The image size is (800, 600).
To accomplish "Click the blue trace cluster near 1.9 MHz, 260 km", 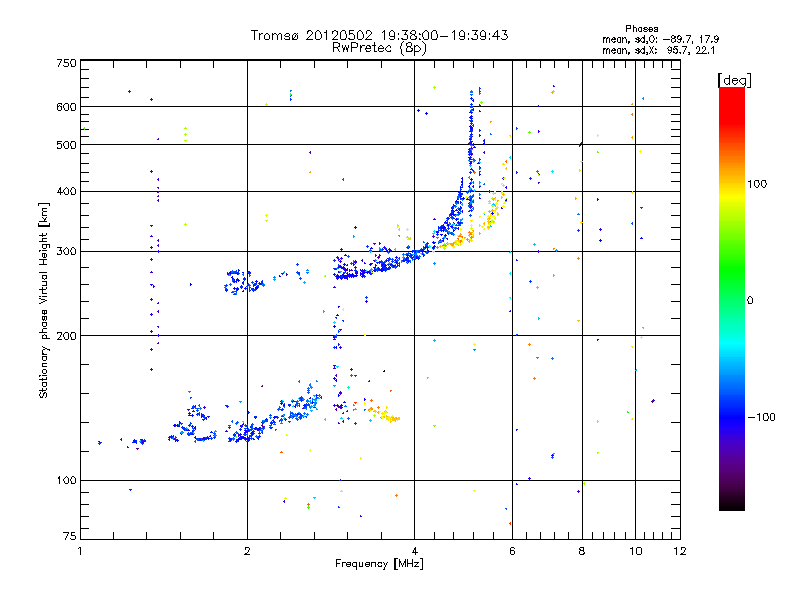I will [244, 282].
